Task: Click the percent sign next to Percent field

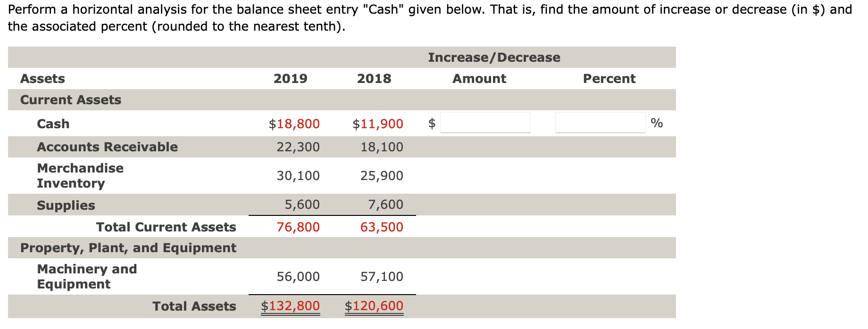Action: point(657,123)
